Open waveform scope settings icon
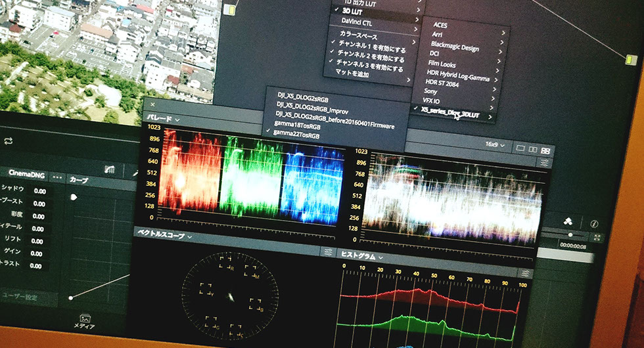 [545, 162]
